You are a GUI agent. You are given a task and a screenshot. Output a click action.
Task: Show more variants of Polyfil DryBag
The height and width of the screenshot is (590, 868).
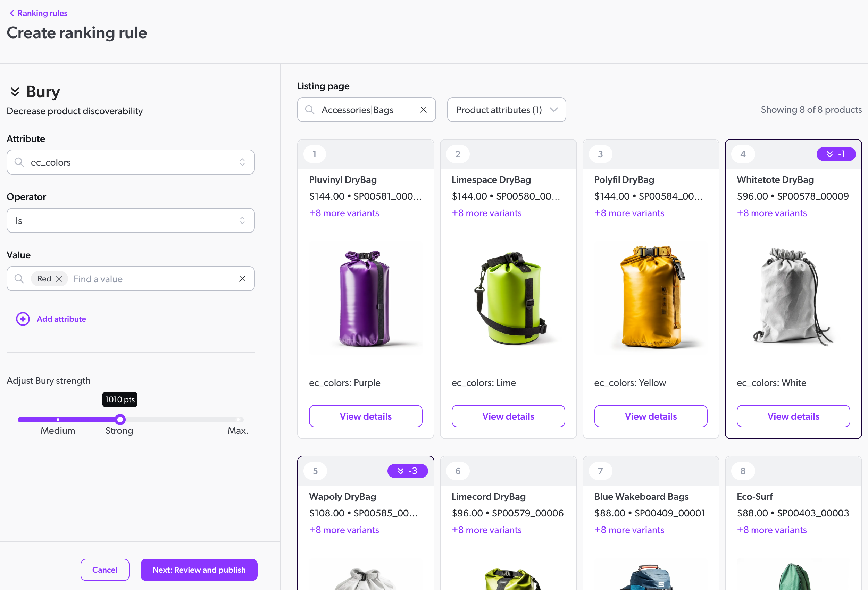[629, 213]
